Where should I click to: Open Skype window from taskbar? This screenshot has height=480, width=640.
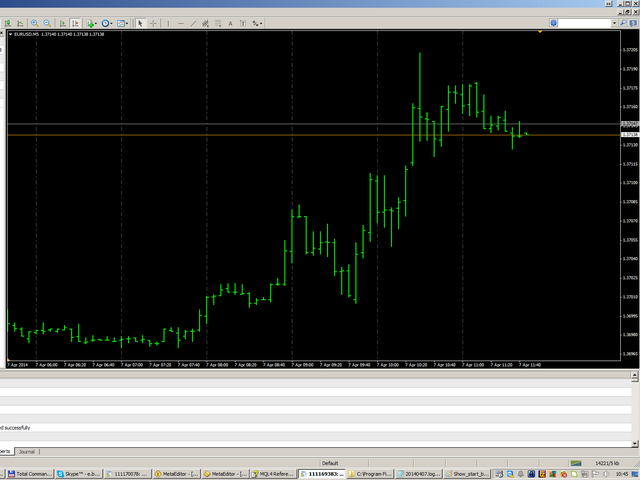click(x=78, y=474)
